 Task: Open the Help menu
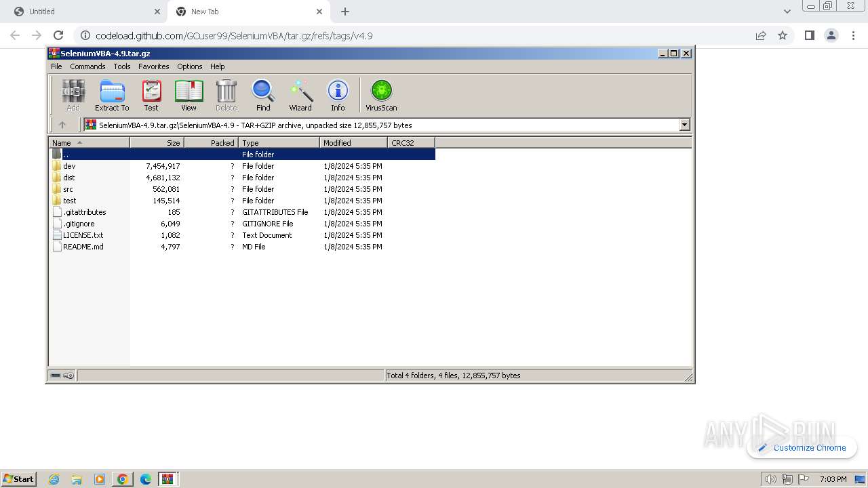pos(217,66)
